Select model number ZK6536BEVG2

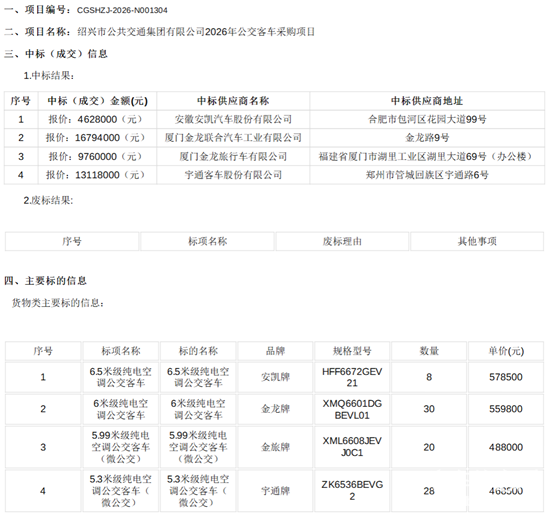click(352, 491)
